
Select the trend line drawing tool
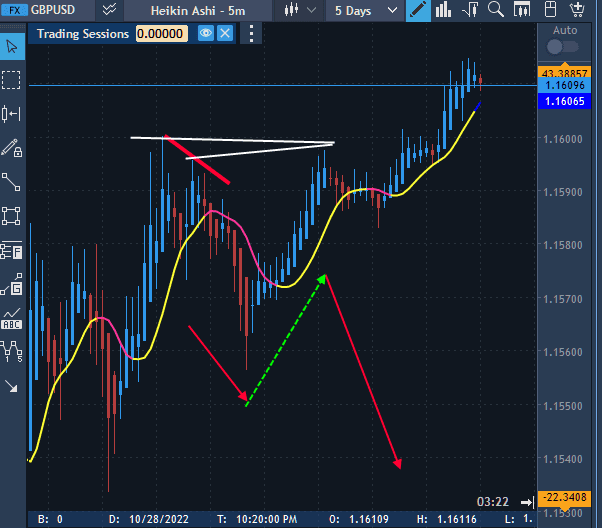[11, 182]
